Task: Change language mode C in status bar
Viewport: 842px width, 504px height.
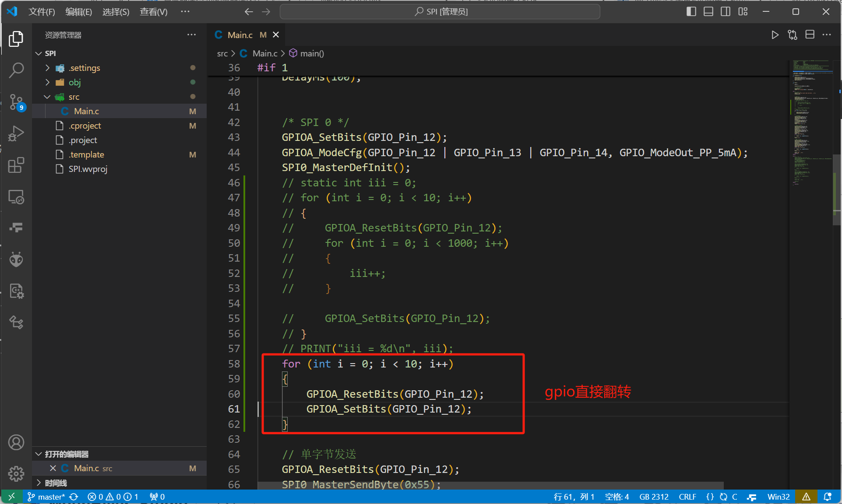Action: [x=735, y=497]
